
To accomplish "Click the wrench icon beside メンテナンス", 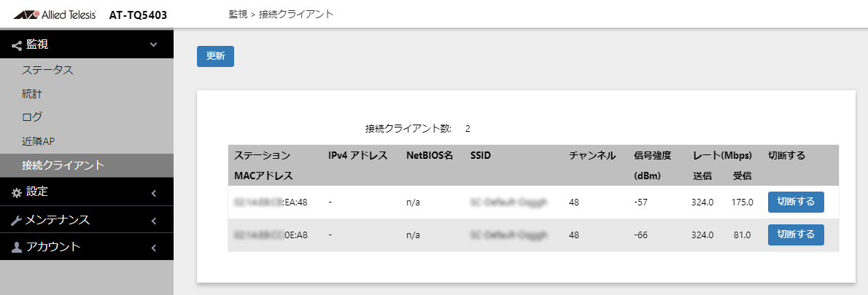I will [16, 221].
